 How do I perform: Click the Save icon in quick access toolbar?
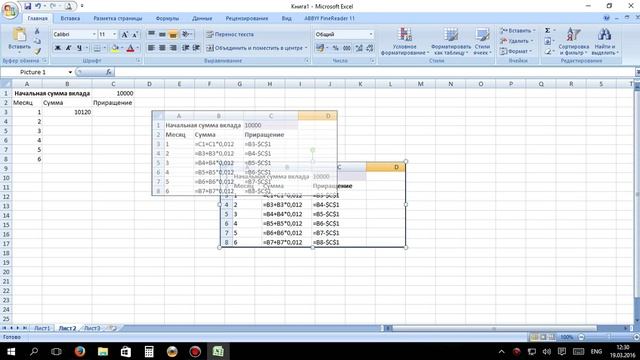tap(27, 6)
